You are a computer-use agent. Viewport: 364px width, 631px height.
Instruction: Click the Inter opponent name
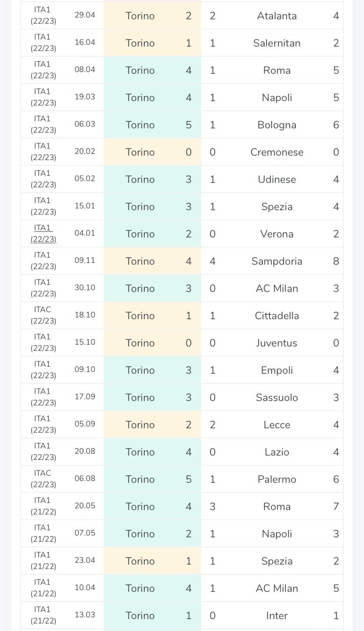277,616
